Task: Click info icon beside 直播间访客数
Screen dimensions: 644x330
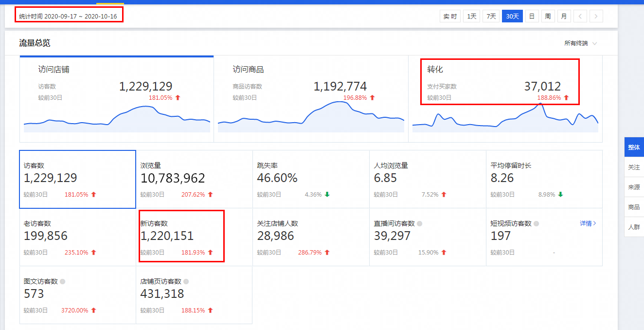Action: pyautogui.click(x=419, y=224)
